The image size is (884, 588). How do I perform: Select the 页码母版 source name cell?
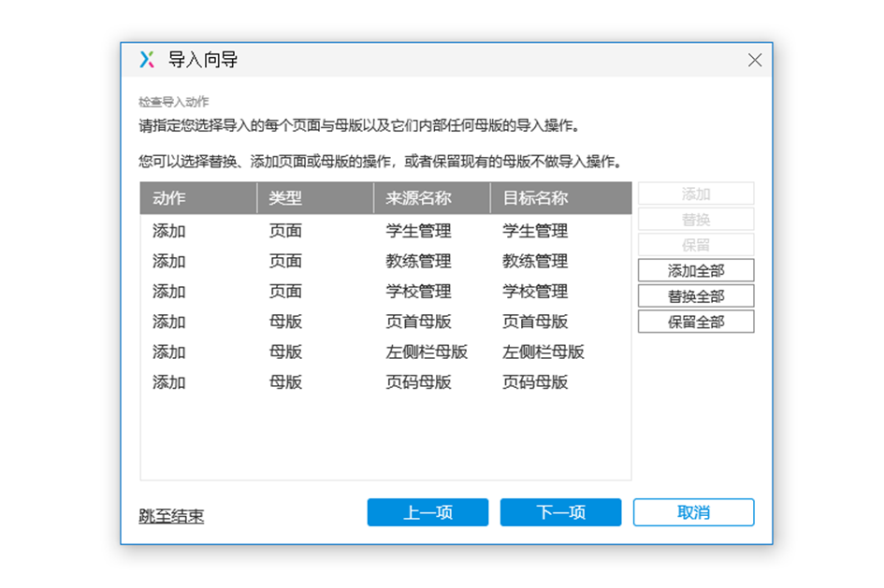(x=418, y=381)
